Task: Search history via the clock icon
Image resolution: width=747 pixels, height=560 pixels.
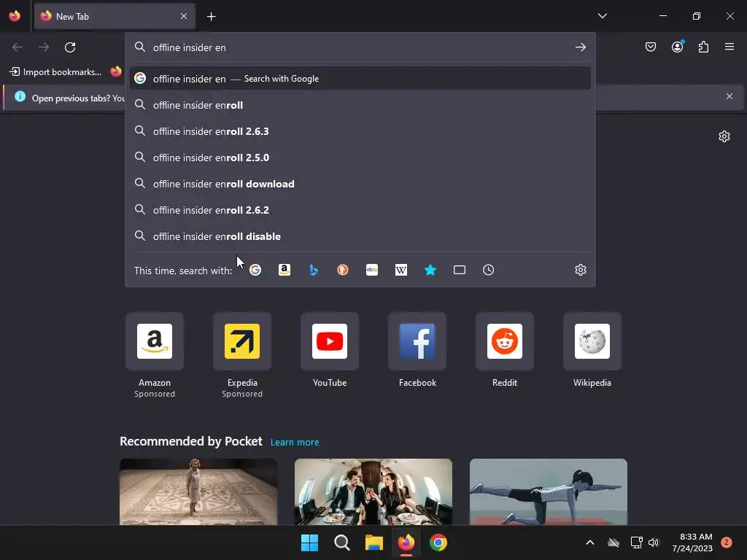Action: pyautogui.click(x=488, y=270)
